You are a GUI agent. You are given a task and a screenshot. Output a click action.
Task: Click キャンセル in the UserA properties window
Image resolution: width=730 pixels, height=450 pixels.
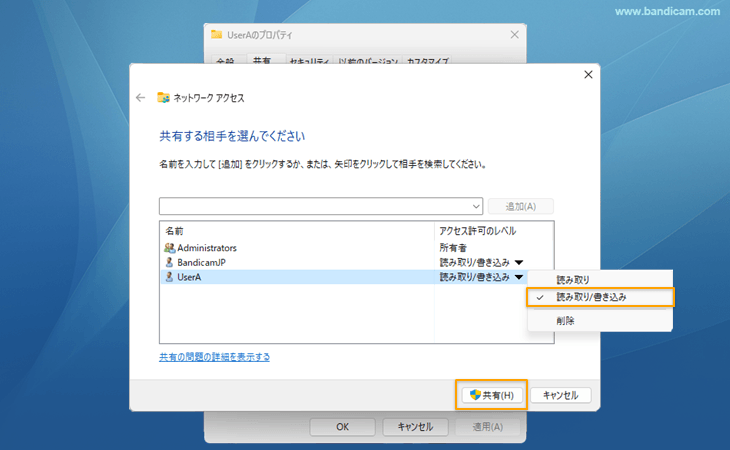[x=415, y=427]
